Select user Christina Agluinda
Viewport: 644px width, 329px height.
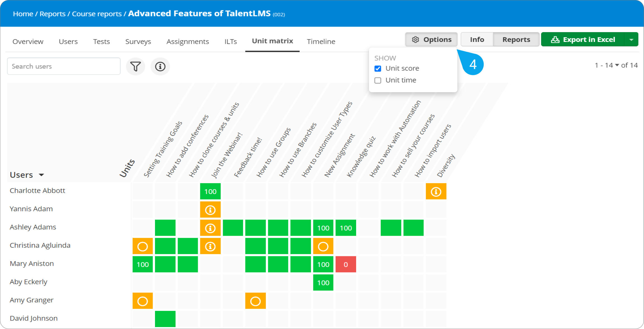(40, 245)
